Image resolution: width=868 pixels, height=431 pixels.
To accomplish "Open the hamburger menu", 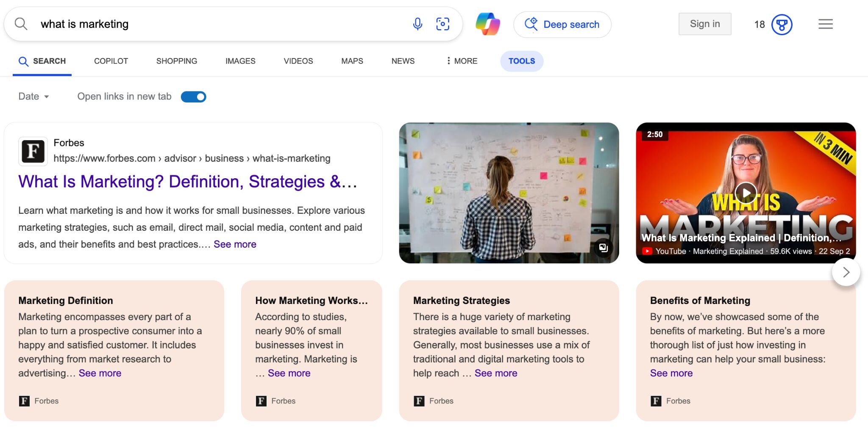I will (x=825, y=24).
